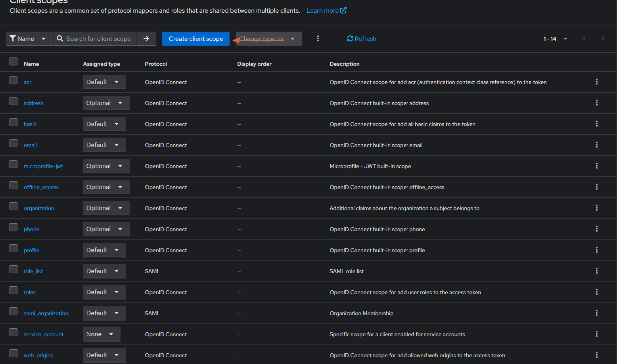Screen dimensions: 617x364
Task: Open kebab menu for the phone scope row
Action: coord(596,229)
